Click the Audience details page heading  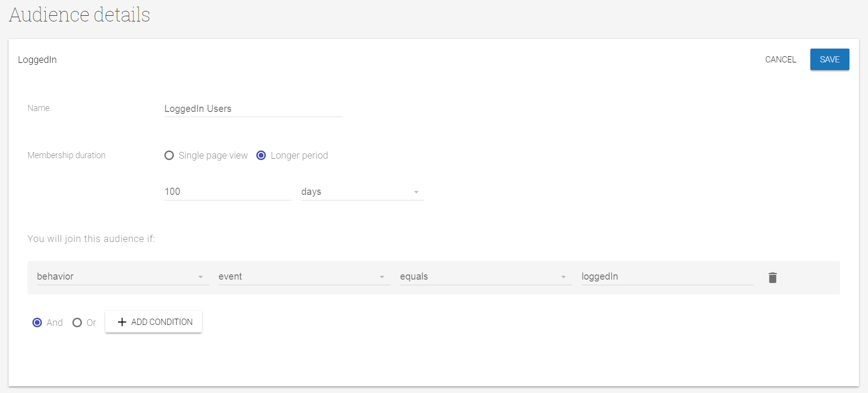coord(80,15)
